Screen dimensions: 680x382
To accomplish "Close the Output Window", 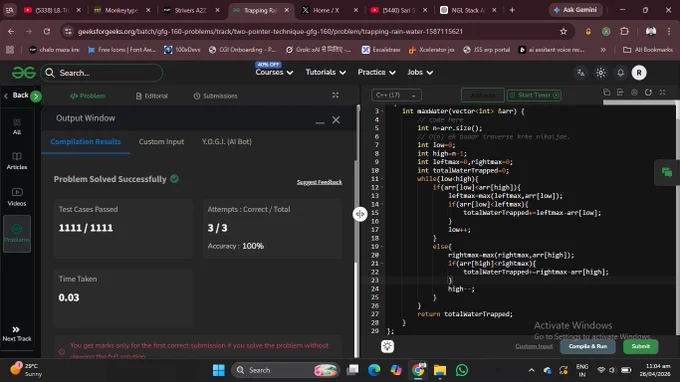I will [336, 120].
